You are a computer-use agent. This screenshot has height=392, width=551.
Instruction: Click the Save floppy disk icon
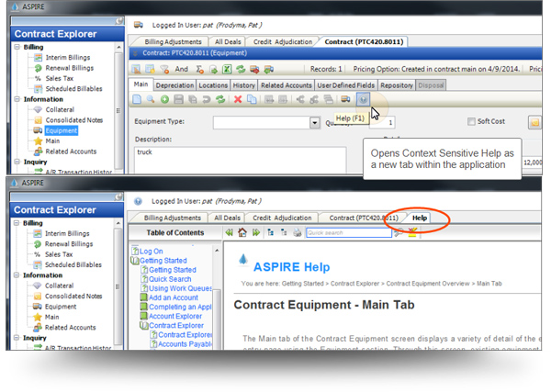tap(178, 99)
